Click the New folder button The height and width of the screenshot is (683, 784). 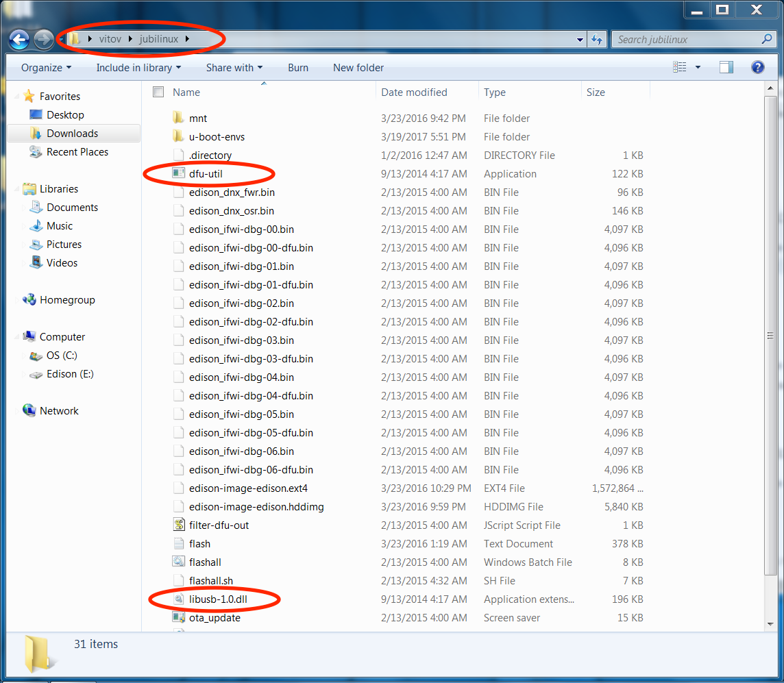point(358,67)
